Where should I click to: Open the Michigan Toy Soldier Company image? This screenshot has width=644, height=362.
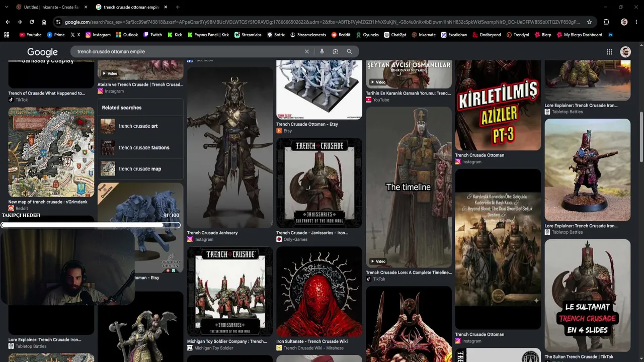point(230,292)
